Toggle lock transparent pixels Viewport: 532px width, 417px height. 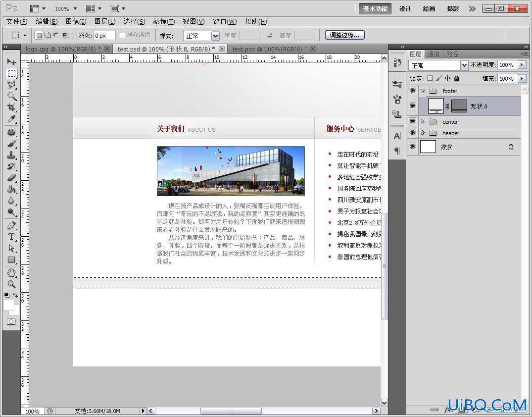[x=430, y=78]
